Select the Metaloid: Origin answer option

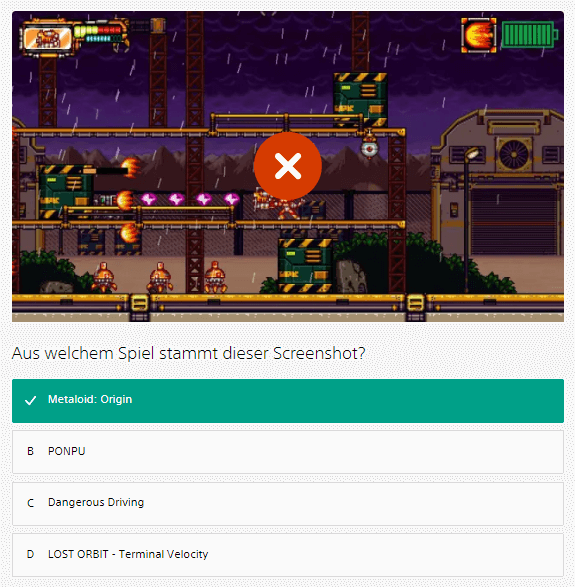[x=288, y=401]
